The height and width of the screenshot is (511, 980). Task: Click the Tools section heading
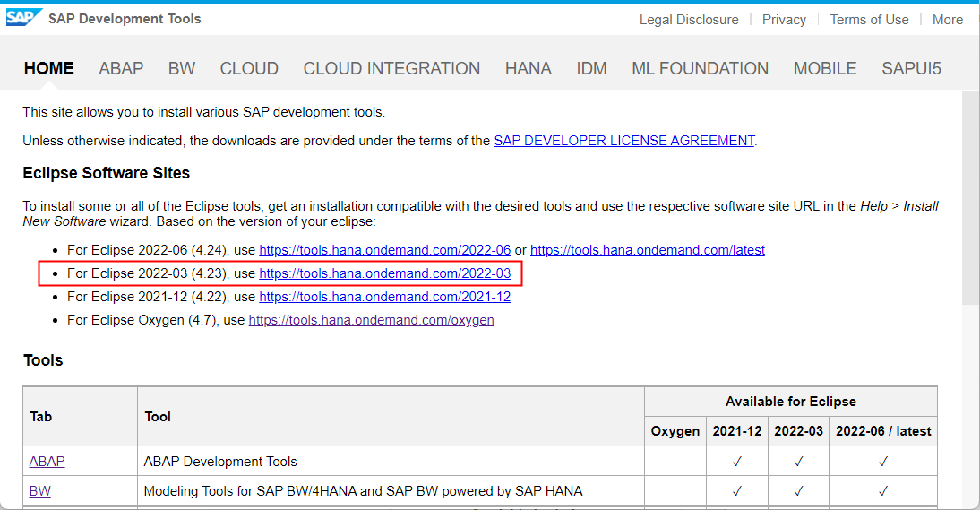(x=43, y=360)
